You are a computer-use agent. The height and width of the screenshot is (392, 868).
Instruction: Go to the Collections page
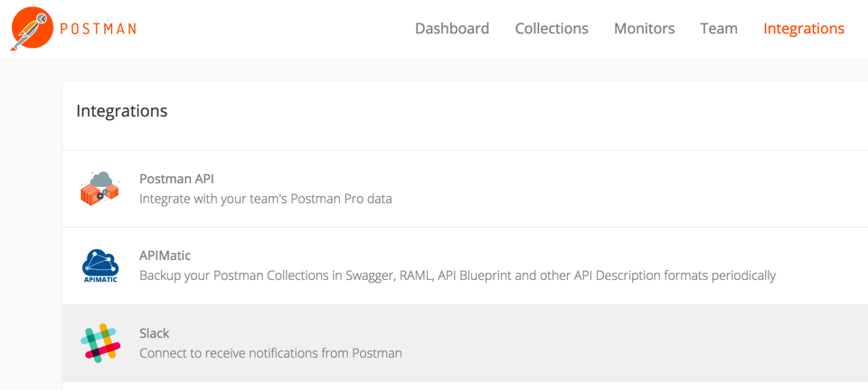coord(552,28)
